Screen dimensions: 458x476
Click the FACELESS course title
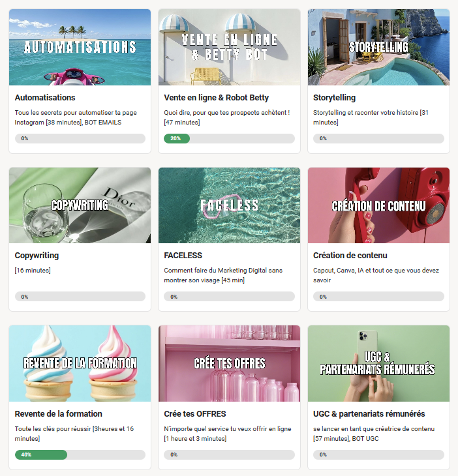point(183,256)
